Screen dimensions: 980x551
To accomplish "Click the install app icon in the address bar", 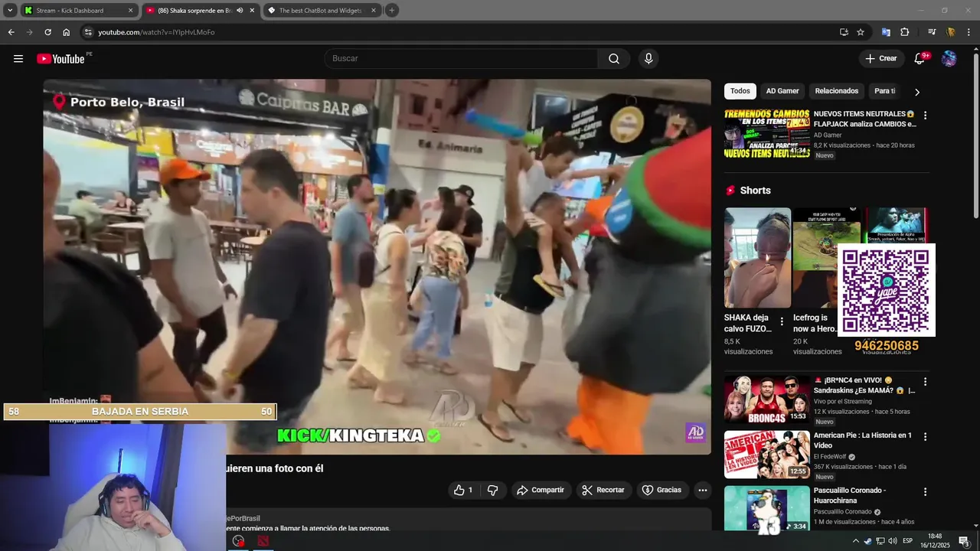I will pyautogui.click(x=844, y=32).
